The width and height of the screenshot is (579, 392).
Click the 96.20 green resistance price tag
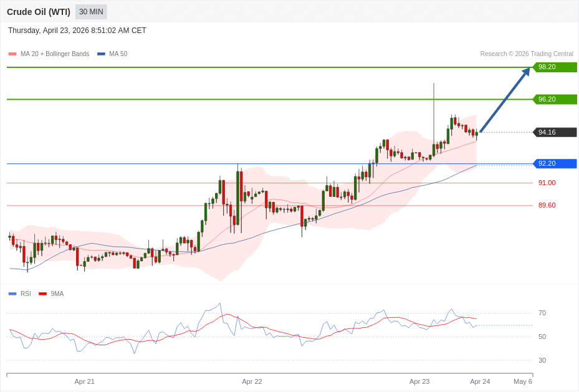coord(555,99)
